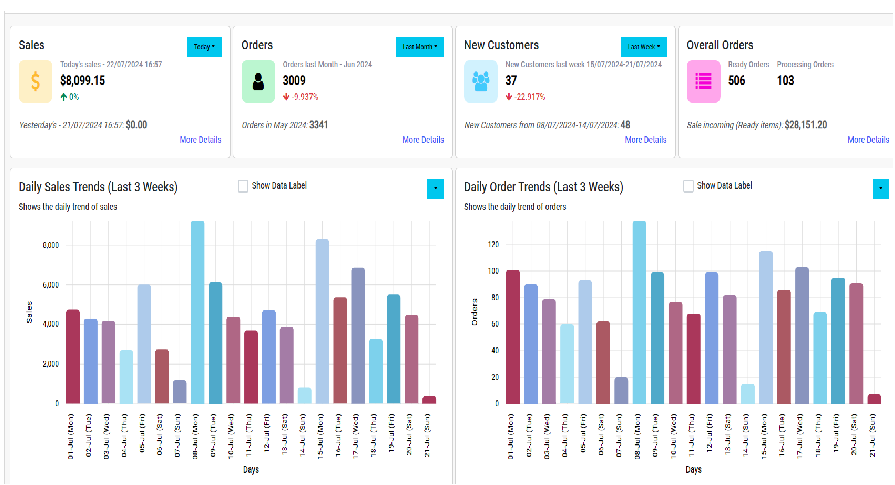Screen dimensions: 895x485
Task: Click the group icon in New Customers card
Action: point(481,82)
